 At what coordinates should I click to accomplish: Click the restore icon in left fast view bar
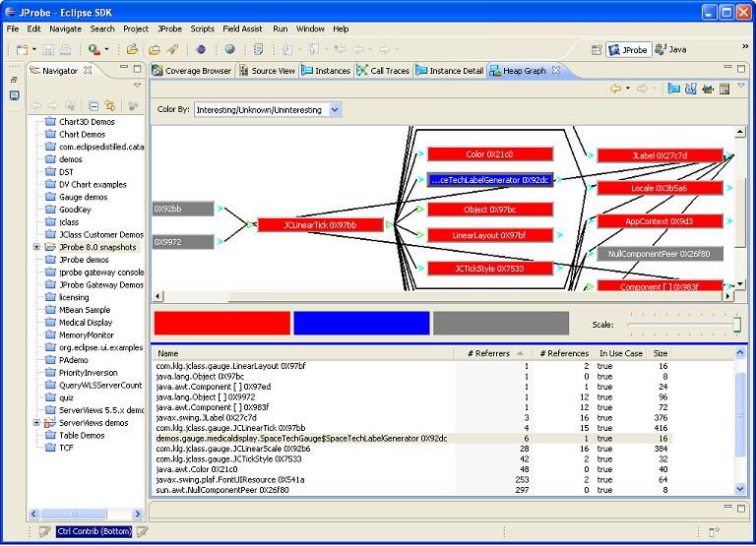click(14, 80)
